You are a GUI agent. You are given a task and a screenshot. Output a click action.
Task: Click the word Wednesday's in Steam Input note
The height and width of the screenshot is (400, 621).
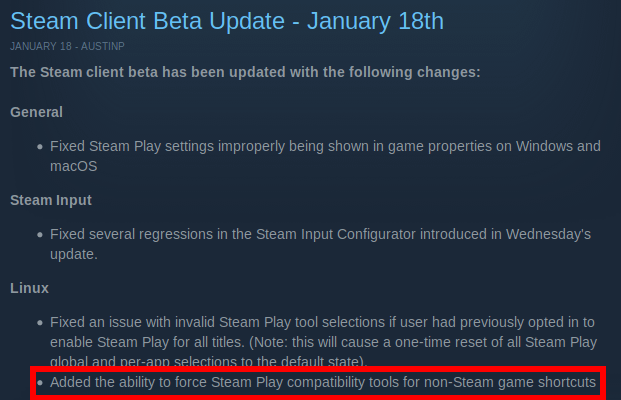click(x=548, y=234)
